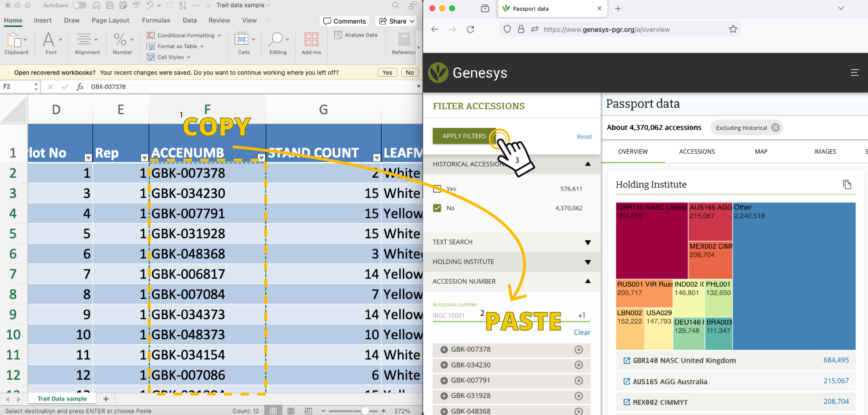This screenshot has height=415, width=868.
Task: Open the Insert ribbon tab
Action: 43,20
